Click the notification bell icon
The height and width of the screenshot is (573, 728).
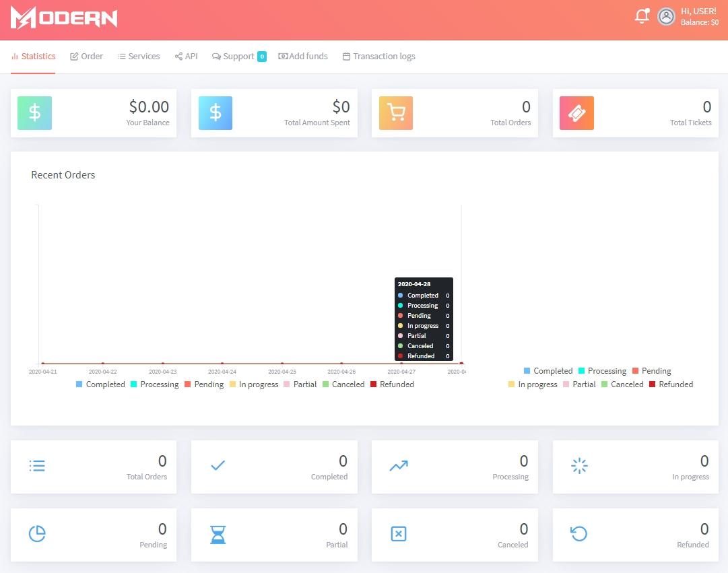pos(642,17)
